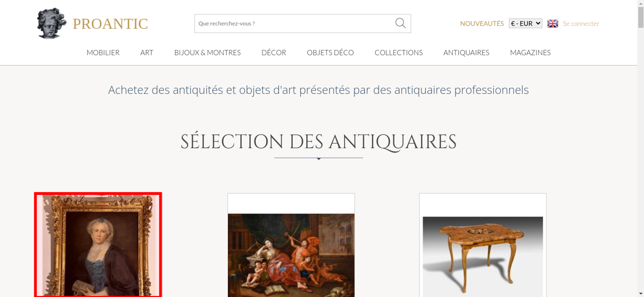Image resolution: width=644 pixels, height=297 pixels.
Task: Open the Bijoux & Montres menu
Action: click(207, 52)
